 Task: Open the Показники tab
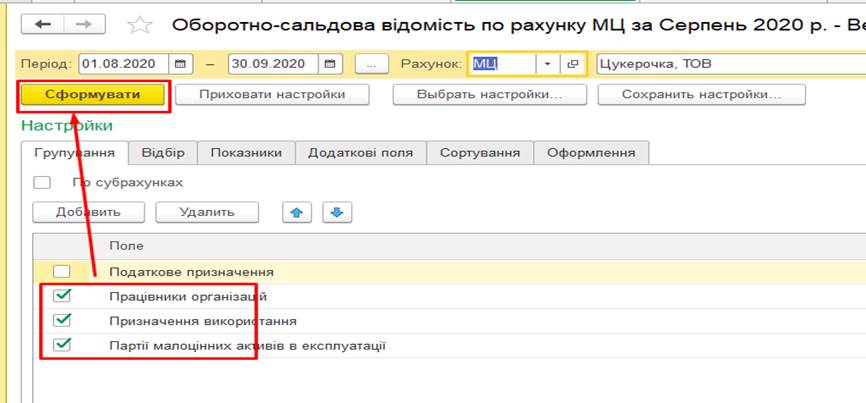pos(246,153)
